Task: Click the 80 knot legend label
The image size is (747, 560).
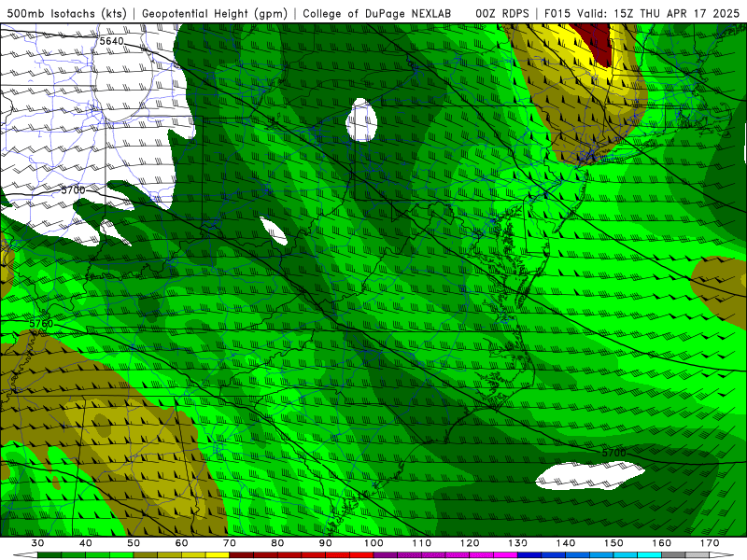Action: tap(277, 543)
